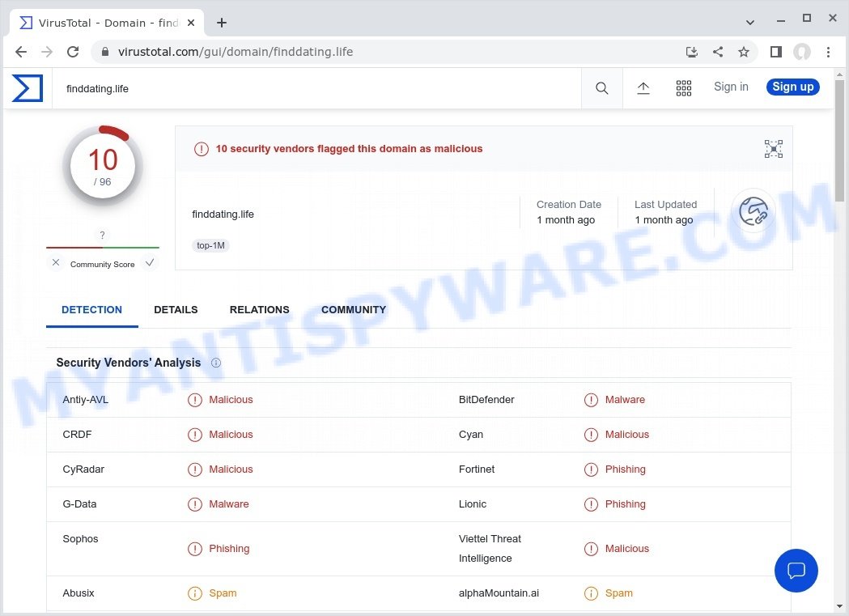
Task: Open a new browser tab
Action: pos(222,23)
